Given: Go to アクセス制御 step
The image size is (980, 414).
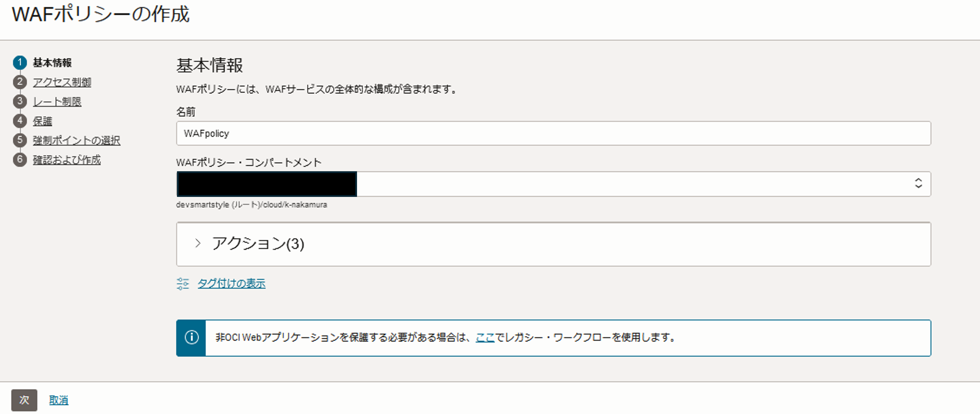Looking at the screenshot, I should (62, 82).
